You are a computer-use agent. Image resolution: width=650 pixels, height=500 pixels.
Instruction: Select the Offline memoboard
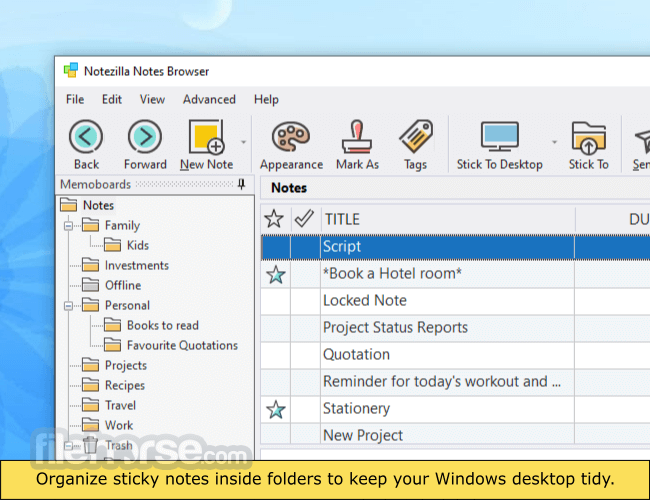[123, 285]
